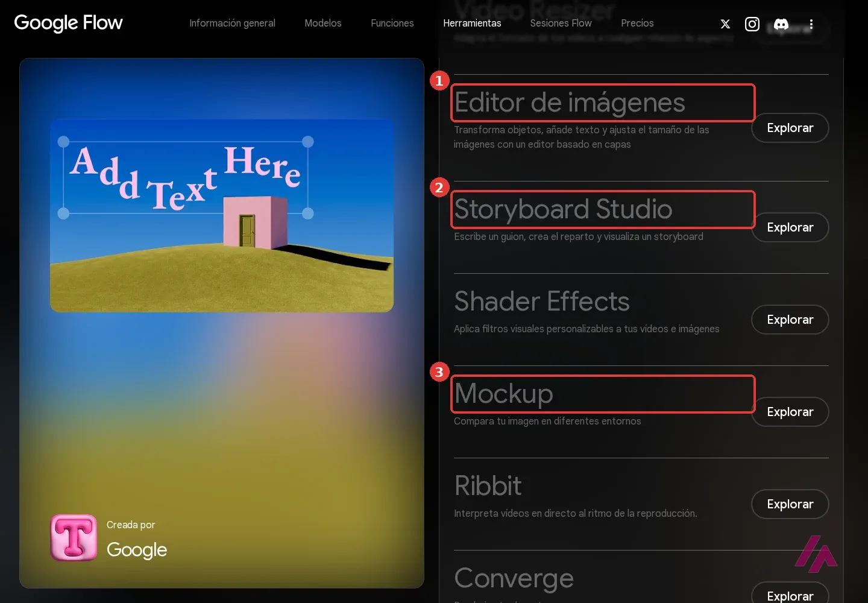Click the 'Add Text Here' curved text

pos(185,177)
